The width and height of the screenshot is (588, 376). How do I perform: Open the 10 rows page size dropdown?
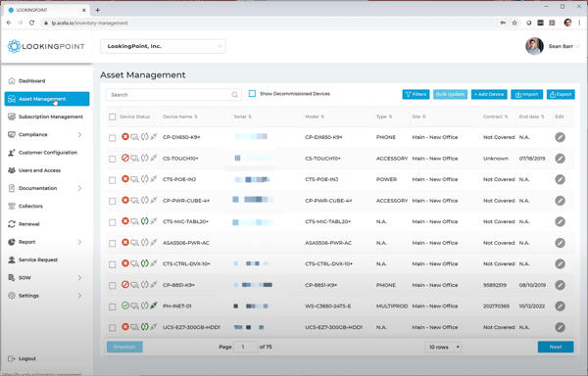443,348
